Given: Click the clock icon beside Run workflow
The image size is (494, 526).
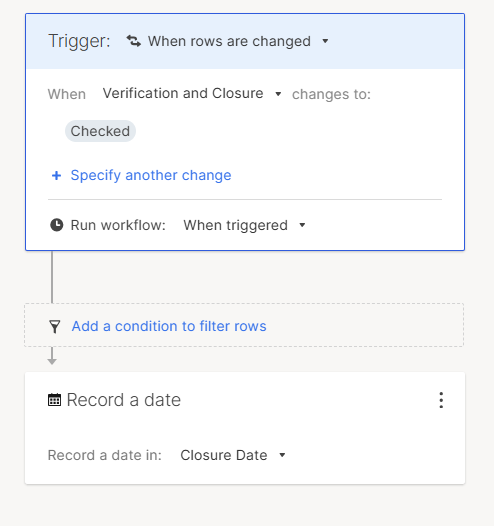Looking at the screenshot, I should click(57, 225).
